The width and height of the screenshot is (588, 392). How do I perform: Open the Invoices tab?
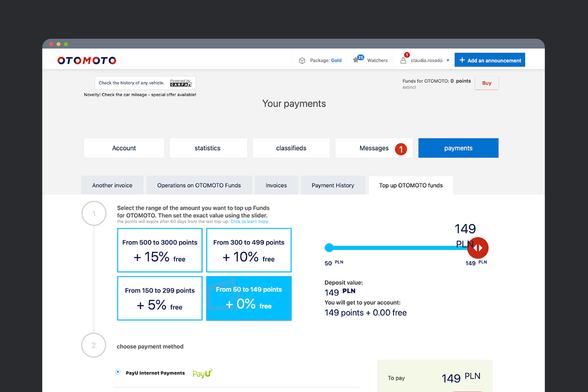click(276, 185)
